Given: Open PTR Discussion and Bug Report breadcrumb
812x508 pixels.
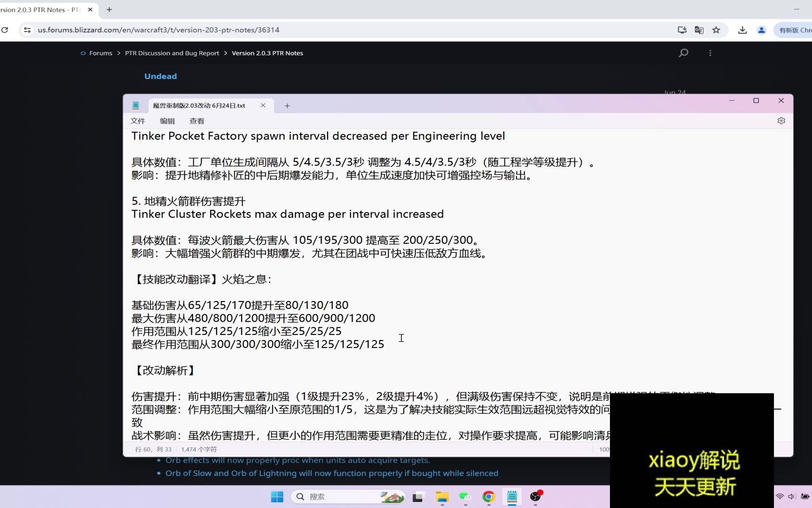Looking at the screenshot, I should [x=172, y=53].
